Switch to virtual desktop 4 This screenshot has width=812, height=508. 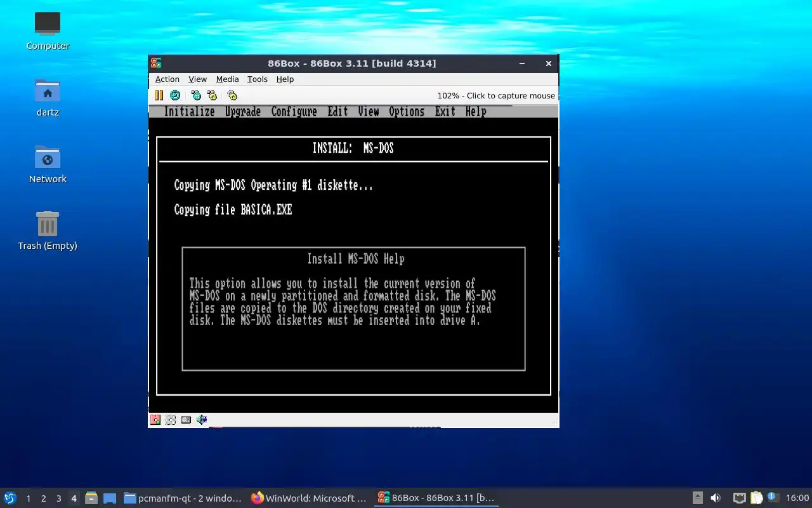74,498
